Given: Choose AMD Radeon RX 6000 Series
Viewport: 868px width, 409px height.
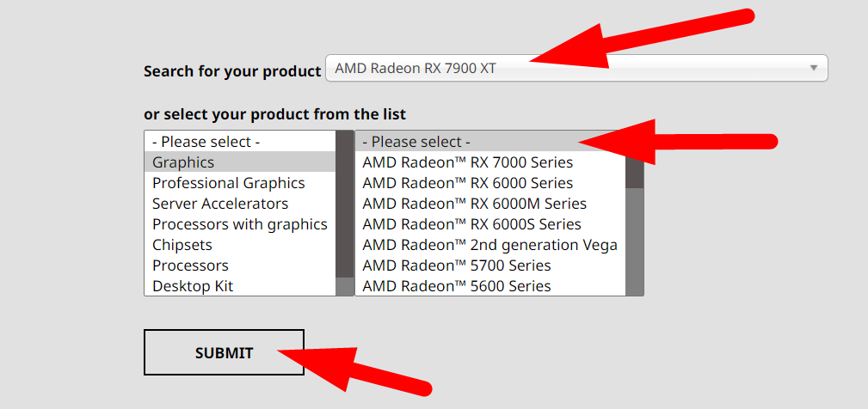Looking at the screenshot, I should (489, 183).
